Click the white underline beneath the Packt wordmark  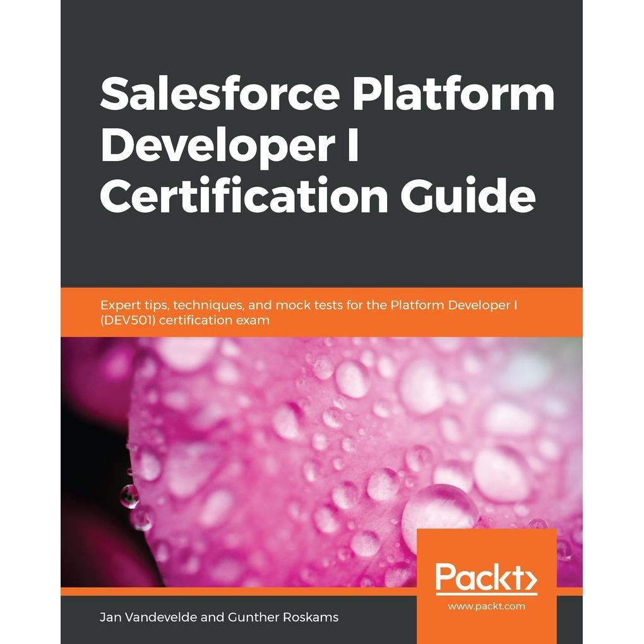(x=486, y=593)
